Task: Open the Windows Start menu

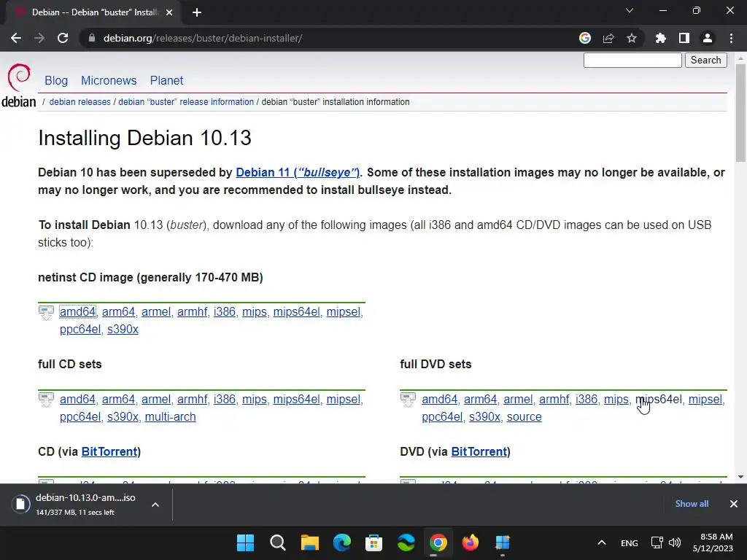Action: coord(246,542)
